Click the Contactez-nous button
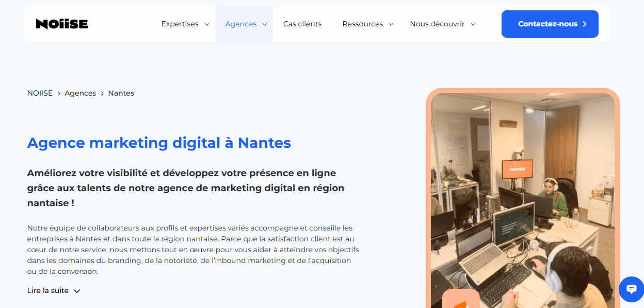 point(550,24)
